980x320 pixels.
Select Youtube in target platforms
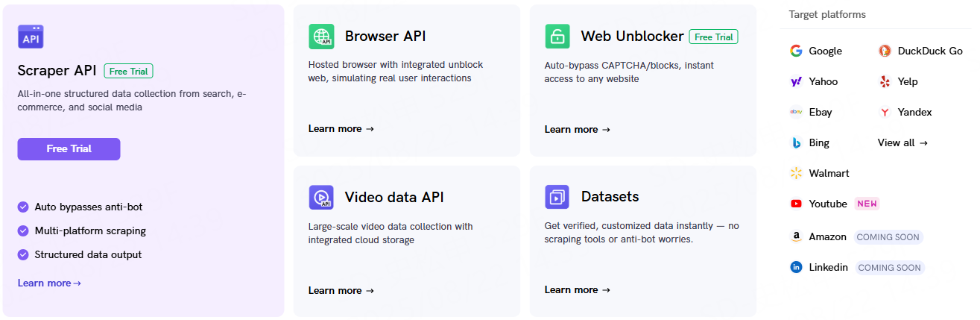coord(827,204)
